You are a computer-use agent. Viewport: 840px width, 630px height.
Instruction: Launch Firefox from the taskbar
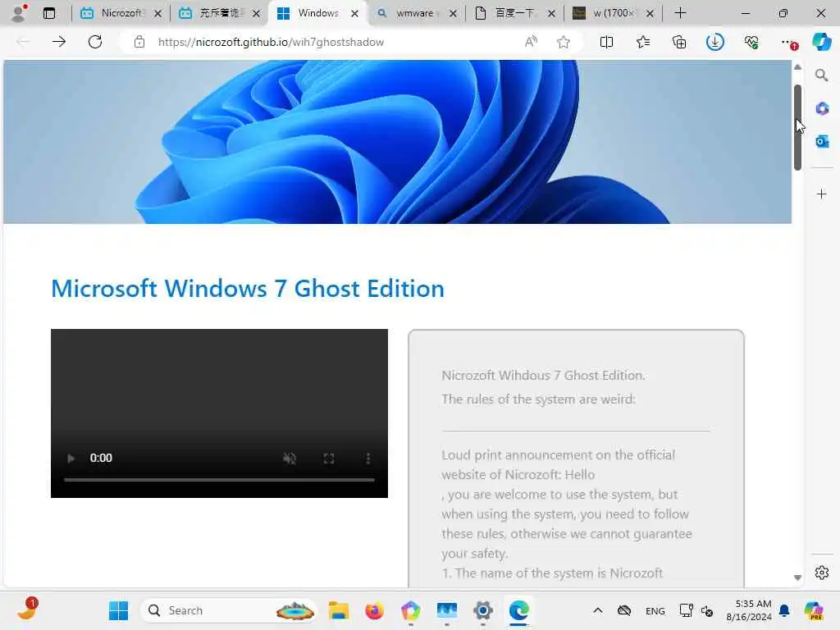pos(374,610)
